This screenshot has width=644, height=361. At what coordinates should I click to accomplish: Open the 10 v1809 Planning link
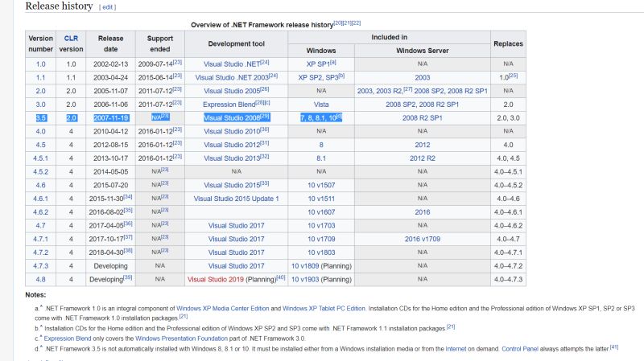pyautogui.click(x=305, y=266)
